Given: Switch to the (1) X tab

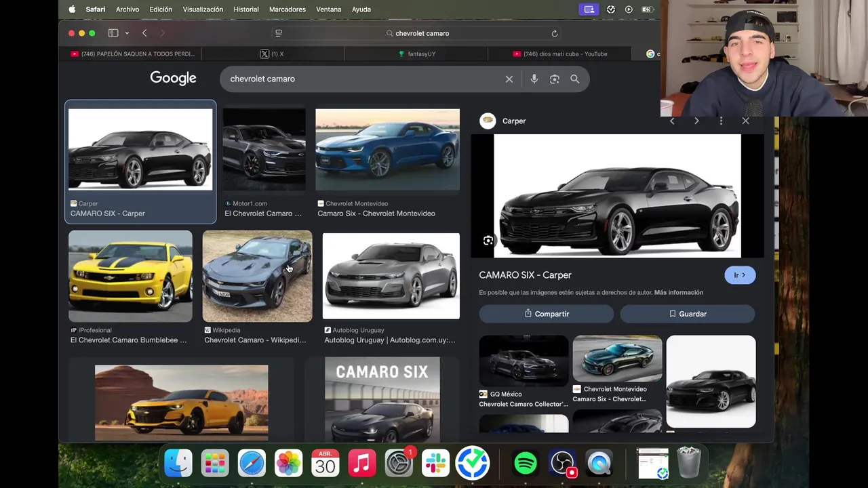Looking at the screenshot, I should point(273,54).
